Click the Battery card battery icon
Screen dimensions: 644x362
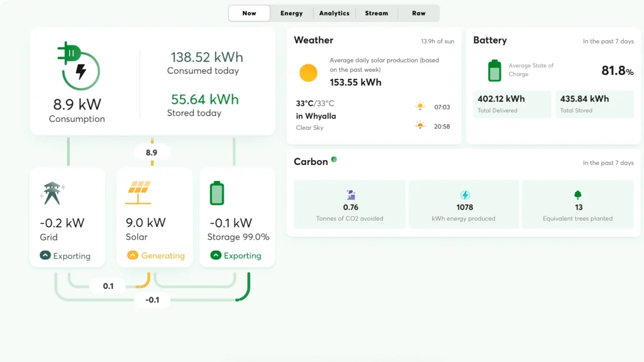[x=495, y=70]
